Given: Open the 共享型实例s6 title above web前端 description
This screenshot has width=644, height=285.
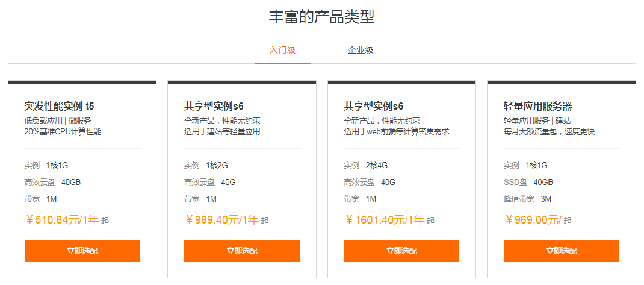Looking at the screenshot, I should point(373,106).
